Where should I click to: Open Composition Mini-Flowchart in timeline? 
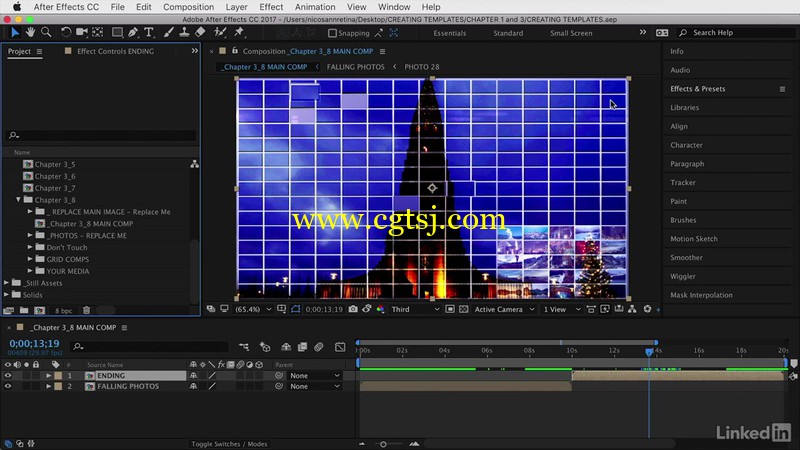click(244, 347)
